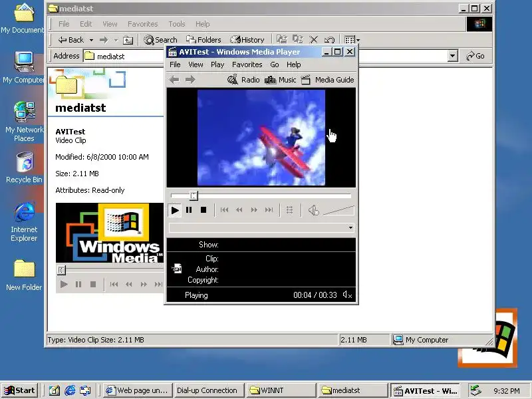
Task: Open Explorer Tools menu in mediatst window
Action: (177, 24)
